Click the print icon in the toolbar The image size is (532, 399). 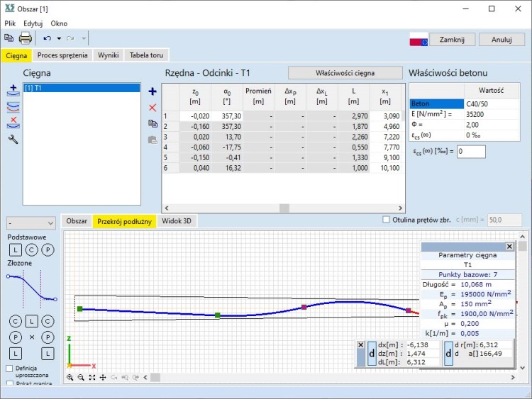tap(26, 38)
